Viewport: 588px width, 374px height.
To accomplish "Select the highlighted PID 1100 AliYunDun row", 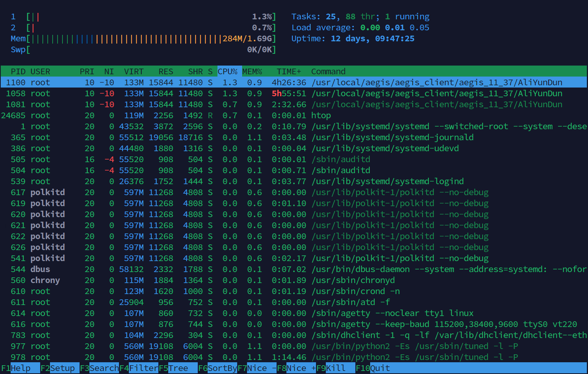I will [x=294, y=83].
